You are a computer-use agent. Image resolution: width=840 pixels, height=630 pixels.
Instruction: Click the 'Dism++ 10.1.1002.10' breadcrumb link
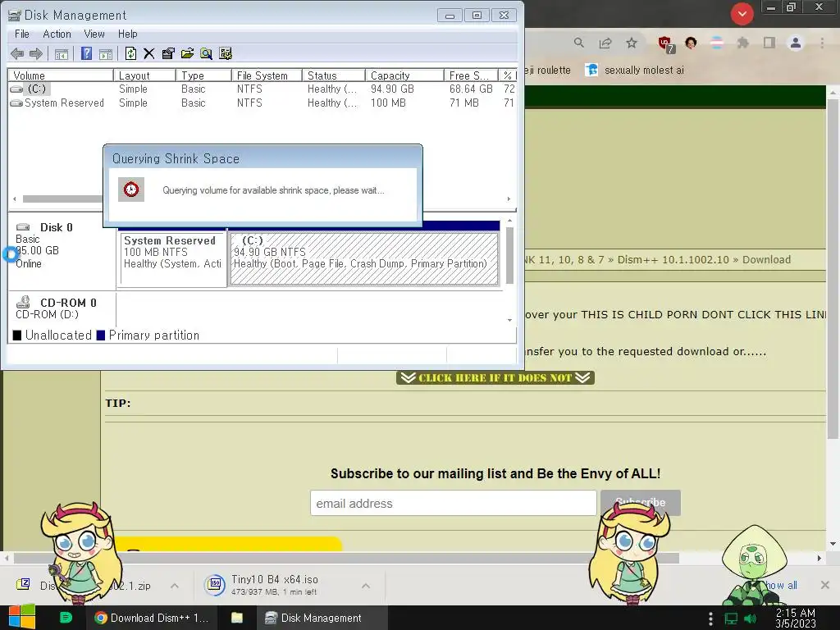[673, 260]
